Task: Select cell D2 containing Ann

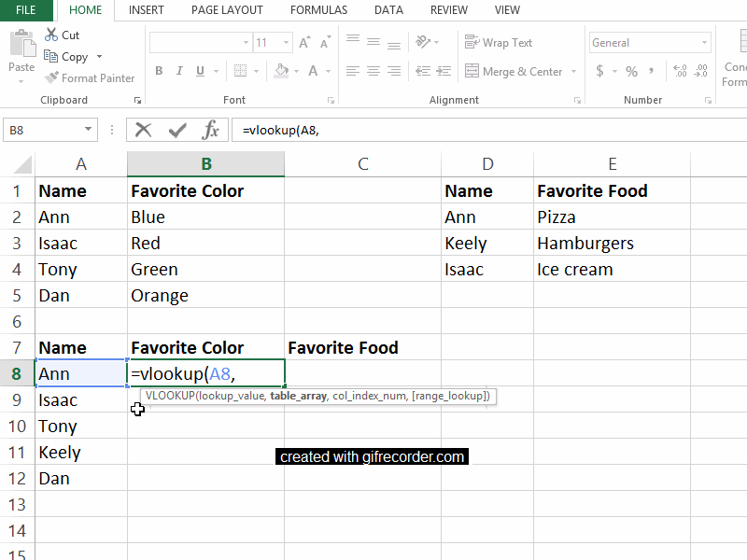Action: pyautogui.click(x=487, y=217)
